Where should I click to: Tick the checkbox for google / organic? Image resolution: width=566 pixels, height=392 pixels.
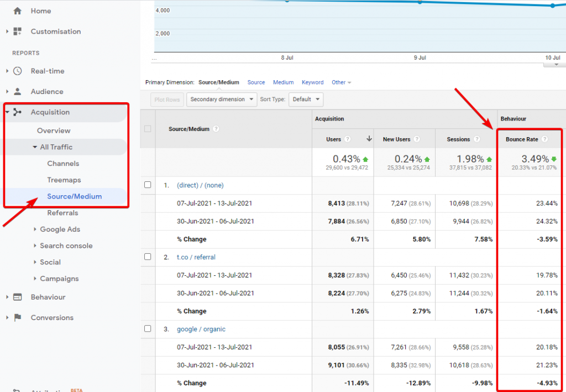click(148, 328)
